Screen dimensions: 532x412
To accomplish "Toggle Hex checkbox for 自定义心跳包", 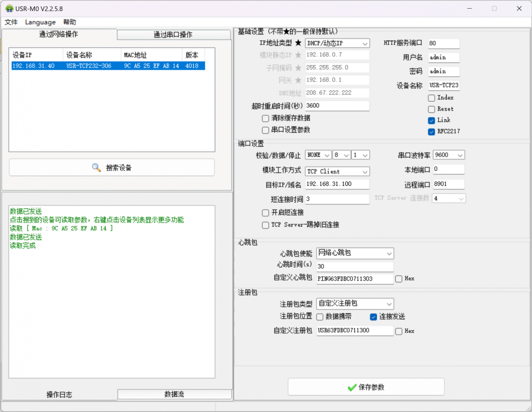I will 399,279.
